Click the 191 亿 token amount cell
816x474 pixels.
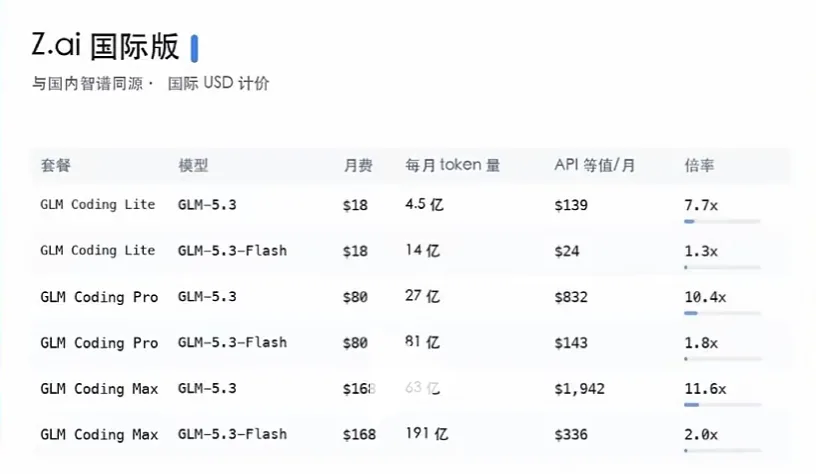tap(427, 433)
